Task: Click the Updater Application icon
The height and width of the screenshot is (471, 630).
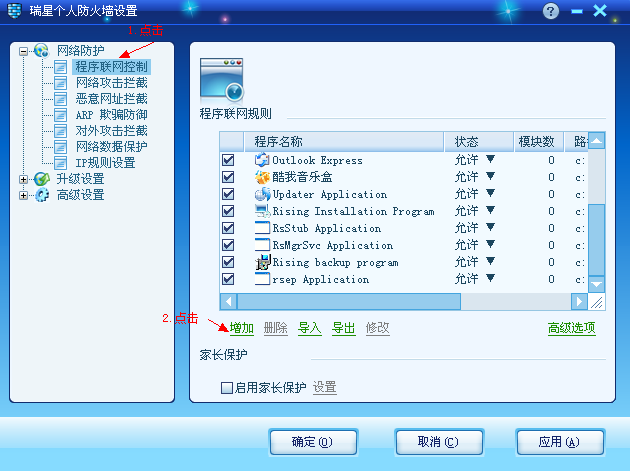Action: (x=262, y=194)
